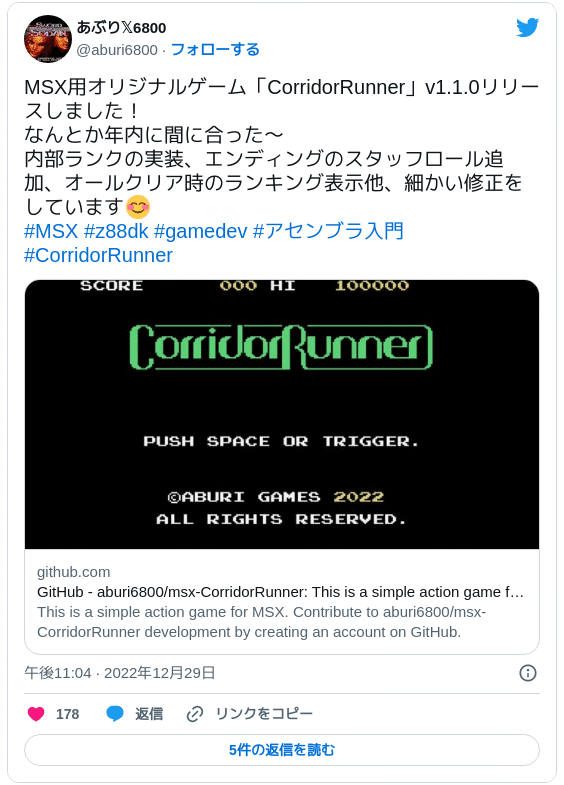Click the blue reply speech bubble icon
564x785 pixels.
[115, 714]
